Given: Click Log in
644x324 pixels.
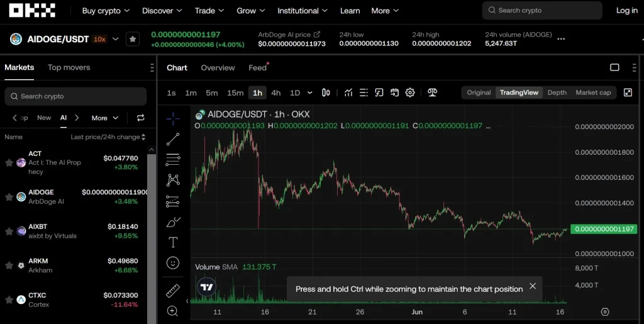Looking at the screenshot, I should coord(627,11).
